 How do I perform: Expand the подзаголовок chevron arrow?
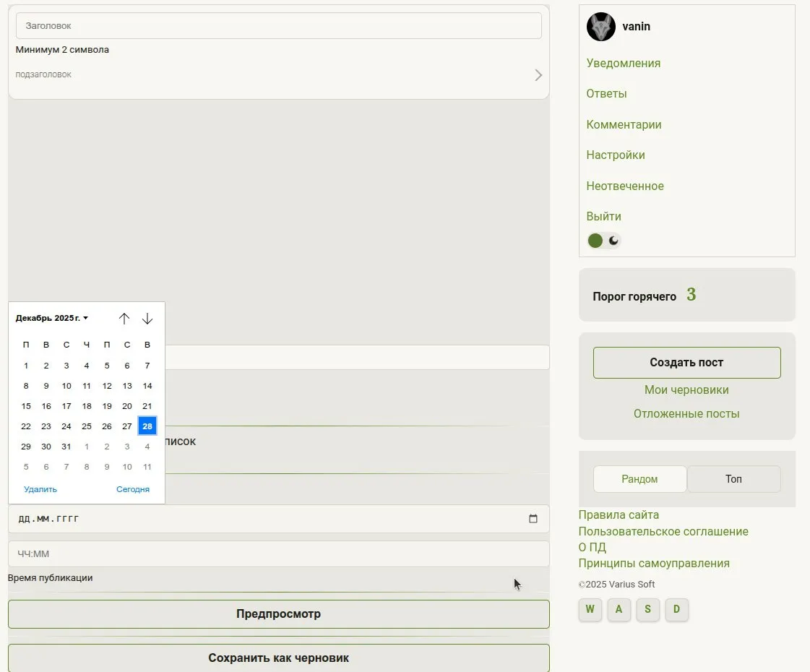point(538,75)
